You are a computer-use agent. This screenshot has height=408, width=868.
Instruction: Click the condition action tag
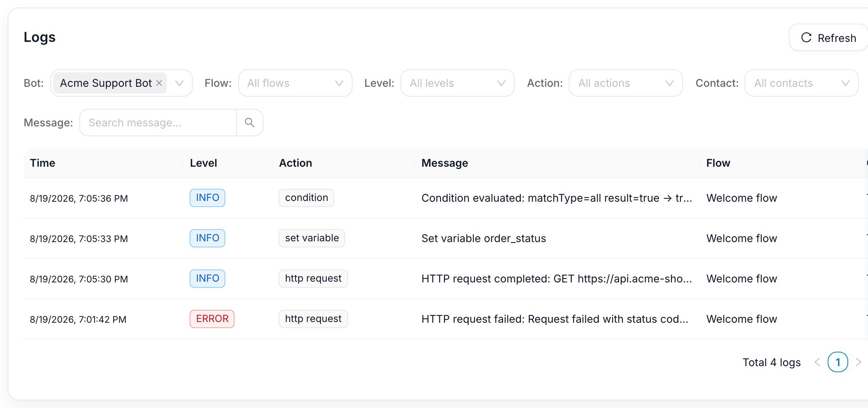[306, 198]
